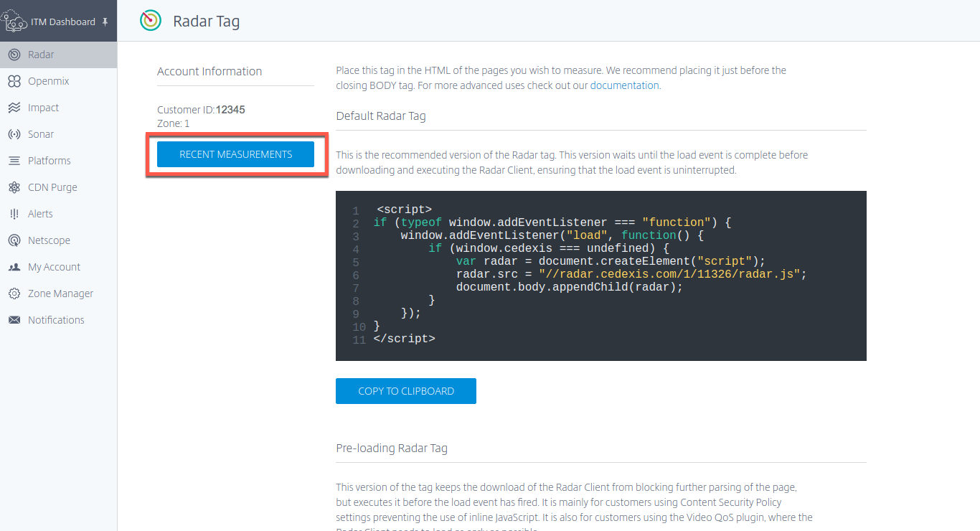
Task: Open the Openmix menu item
Action: [58, 81]
